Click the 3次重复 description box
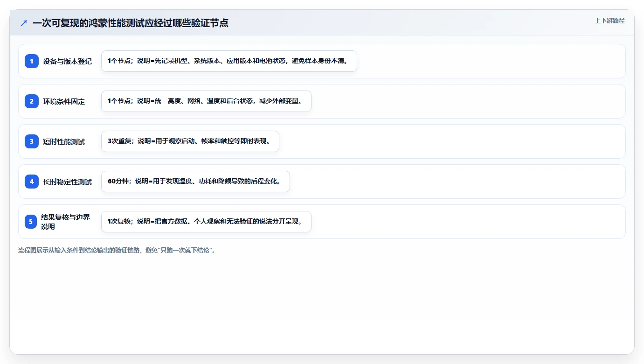Viewport: 644px width, 364px height. click(x=190, y=141)
